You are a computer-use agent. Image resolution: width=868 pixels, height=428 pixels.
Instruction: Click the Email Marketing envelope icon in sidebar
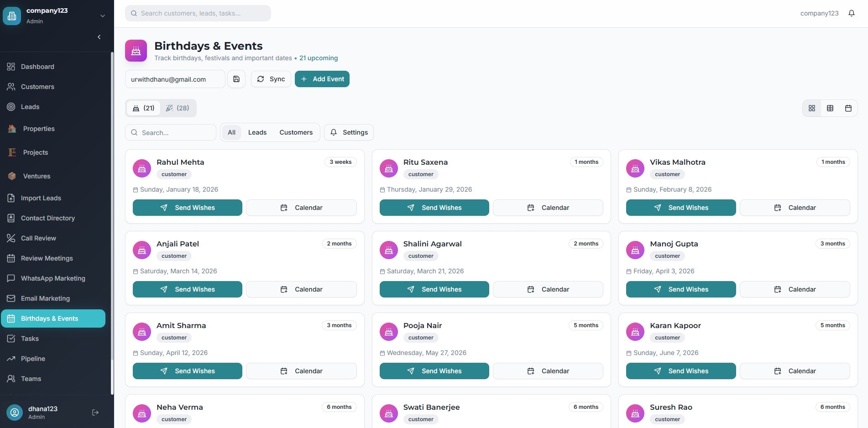11,298
